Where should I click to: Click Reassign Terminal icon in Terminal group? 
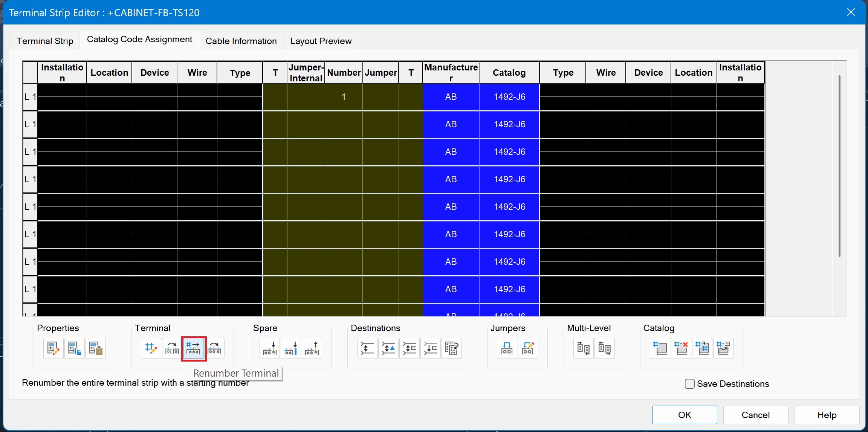pos(172,348)
